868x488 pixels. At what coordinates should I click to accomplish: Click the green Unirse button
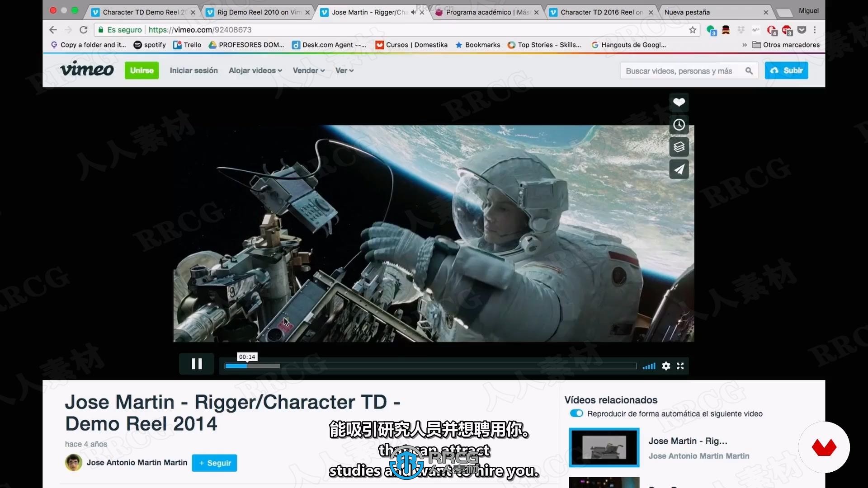142,70
